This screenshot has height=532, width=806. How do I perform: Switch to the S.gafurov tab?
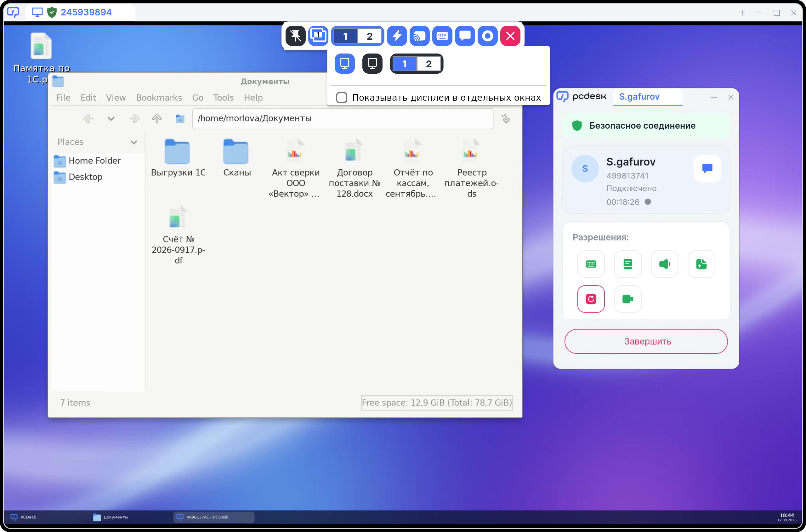[x=648, y=97]
